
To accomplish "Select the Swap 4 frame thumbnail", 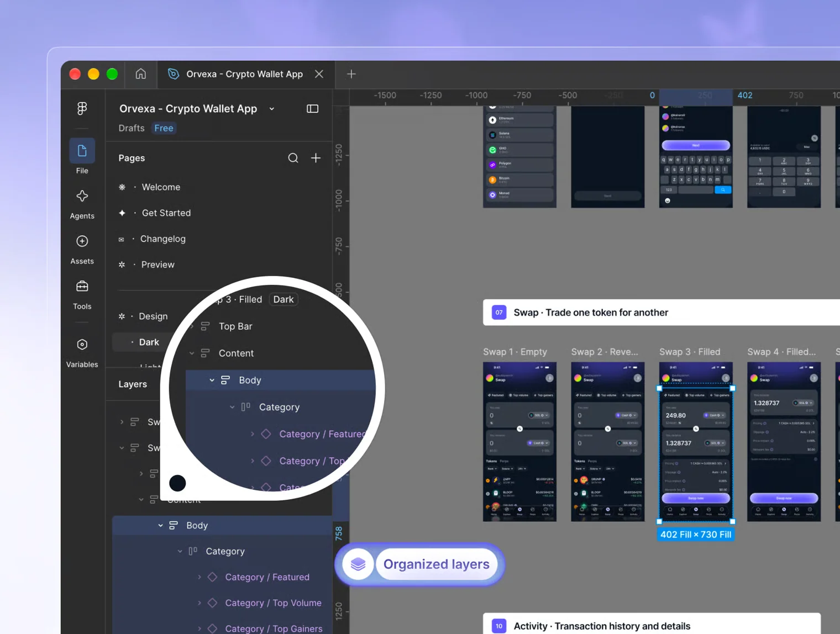I will tap(784, 442).
